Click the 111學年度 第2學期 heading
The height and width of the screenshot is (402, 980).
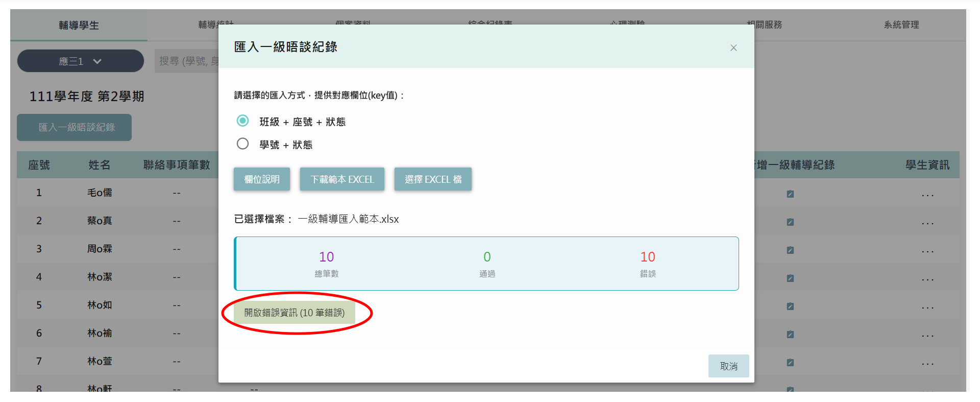87,96
